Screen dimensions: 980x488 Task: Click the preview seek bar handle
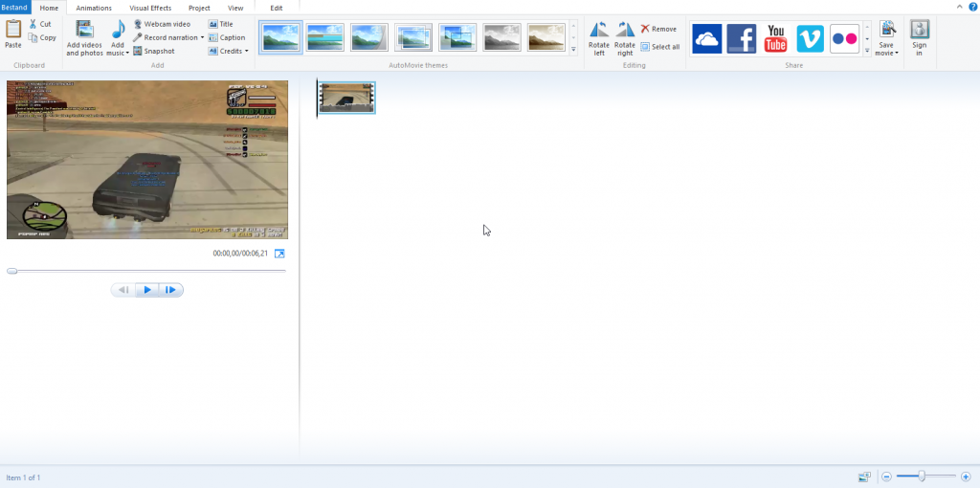pyautogui.click(x=11, y=271)
